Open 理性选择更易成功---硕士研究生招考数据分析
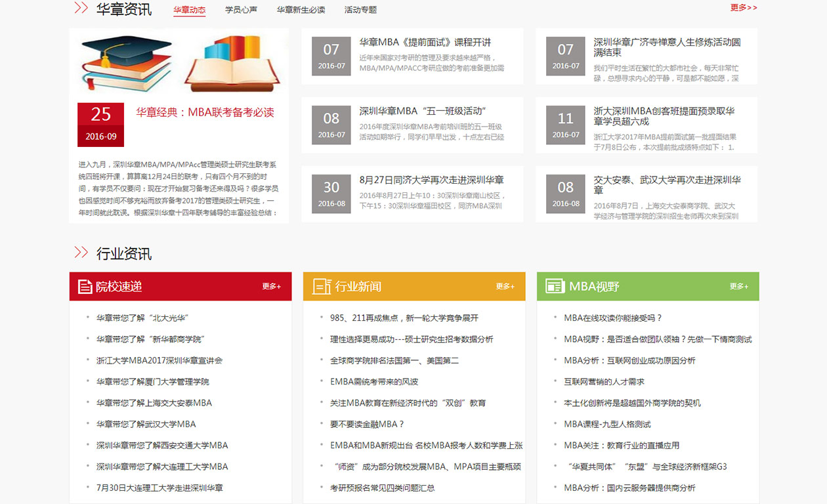 pos(412,339)
